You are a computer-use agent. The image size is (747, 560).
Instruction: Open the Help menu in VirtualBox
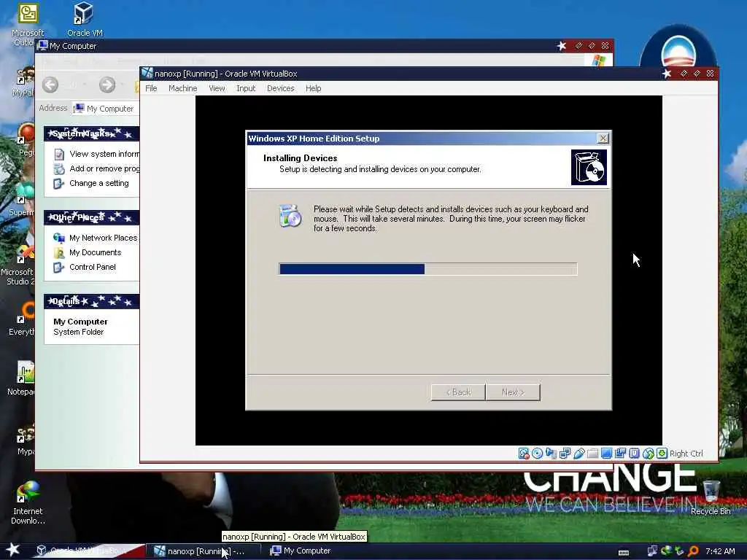[314, 88]
